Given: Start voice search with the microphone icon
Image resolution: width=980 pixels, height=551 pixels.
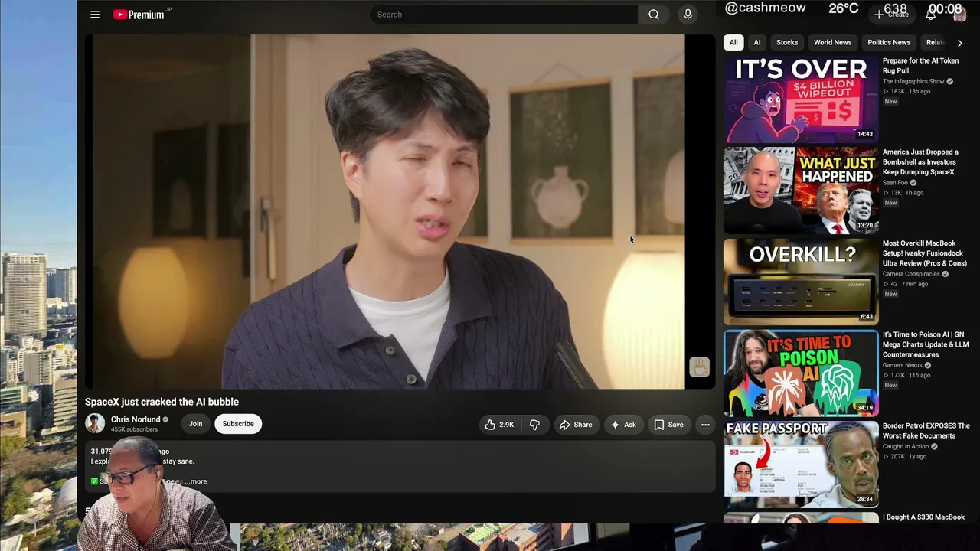Looking at the screenshot, I should pos(688,15).
